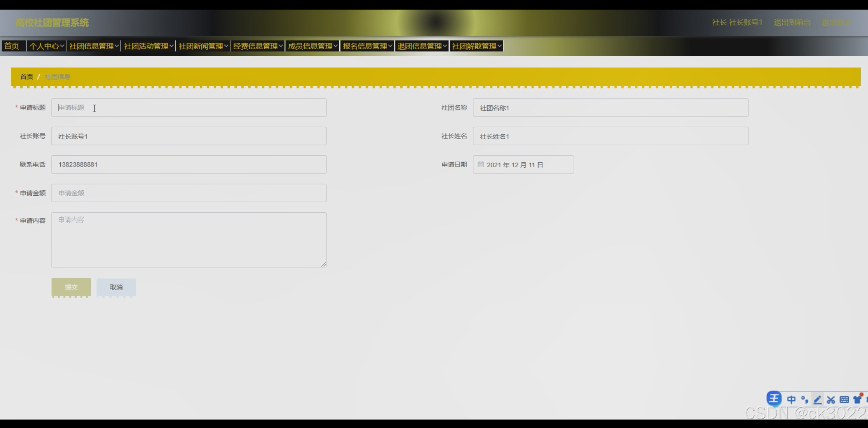Toggle the IME punctuation mode icon
Image resolution: width=868 pixels, height=428 pixels.
point(804,400)
